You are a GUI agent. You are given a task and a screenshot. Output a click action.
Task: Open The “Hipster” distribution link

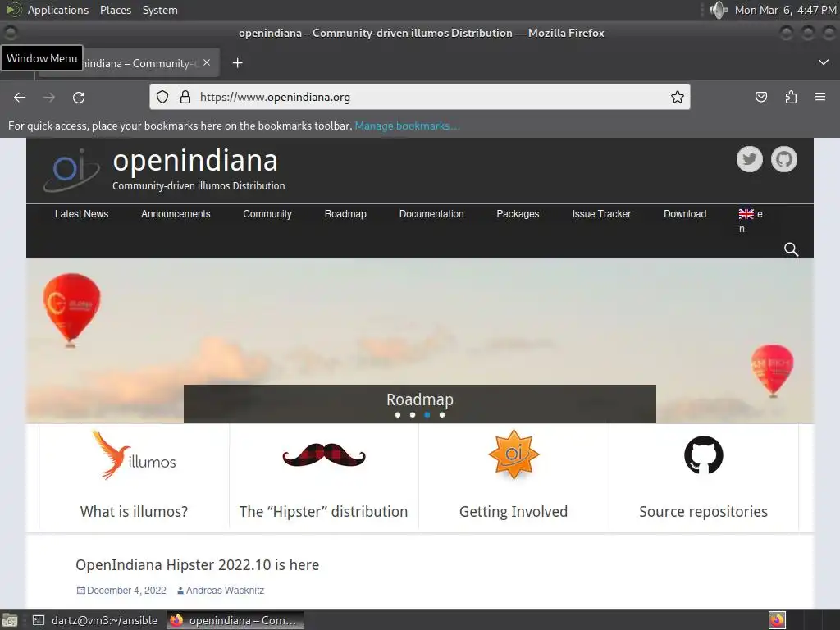tap(323, 512)
